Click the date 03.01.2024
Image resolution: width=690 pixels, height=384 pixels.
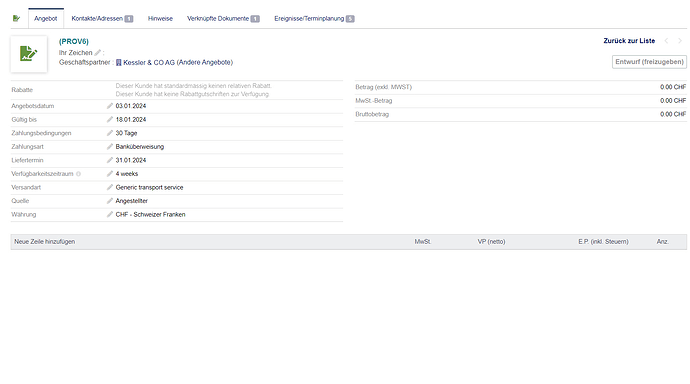131,106
